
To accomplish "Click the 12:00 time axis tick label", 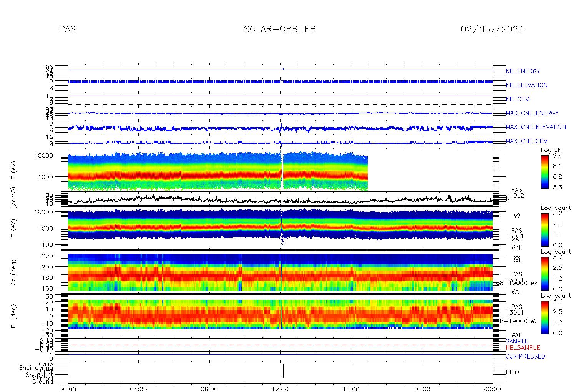I will (280, 389).
